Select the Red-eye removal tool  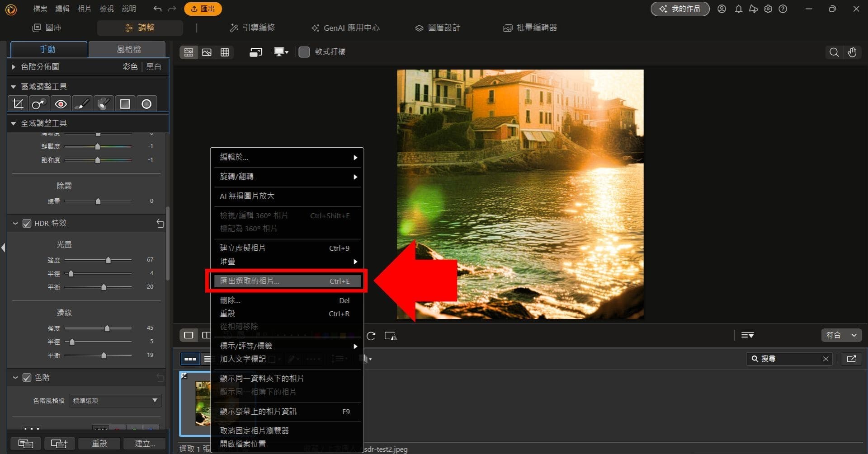coord(60,103)
